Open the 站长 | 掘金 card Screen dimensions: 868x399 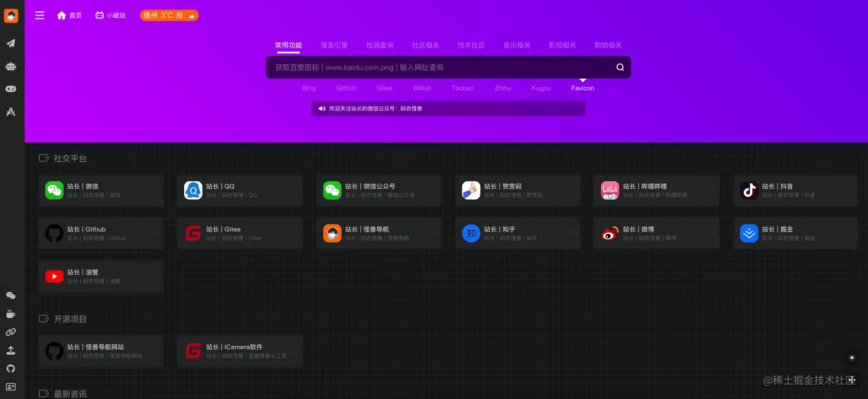(796, 234)
